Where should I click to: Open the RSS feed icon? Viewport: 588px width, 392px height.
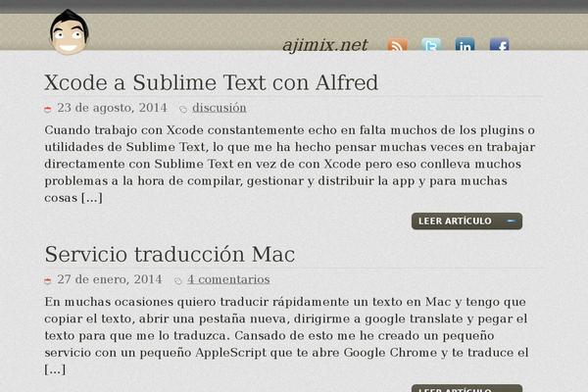point(397,45)
